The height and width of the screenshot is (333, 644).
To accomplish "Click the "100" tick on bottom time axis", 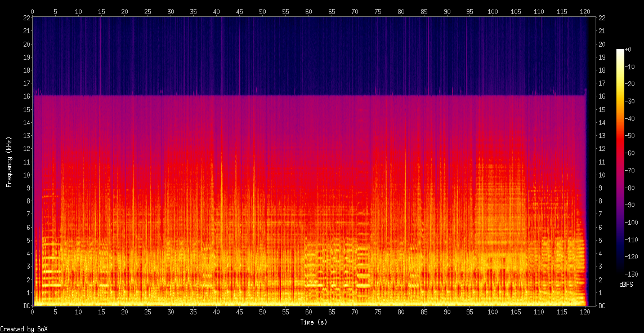I will point(493,313).
